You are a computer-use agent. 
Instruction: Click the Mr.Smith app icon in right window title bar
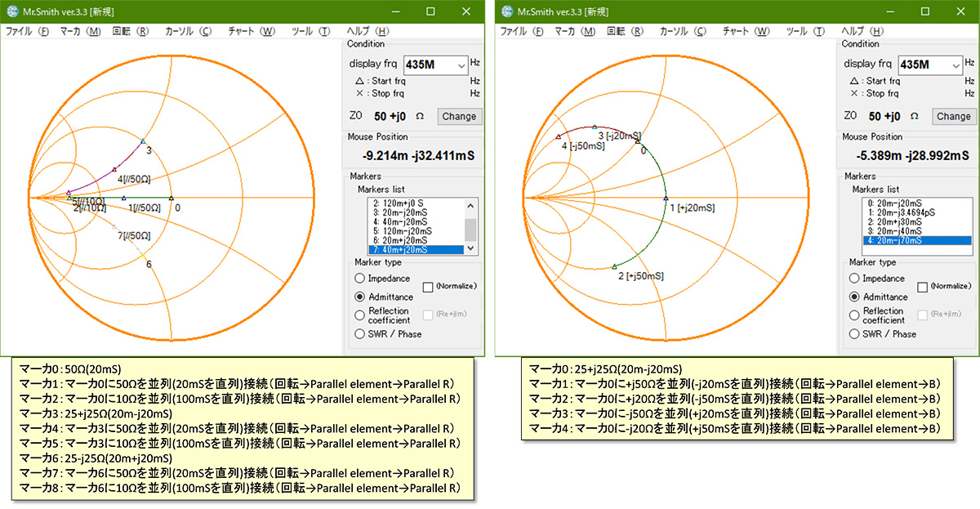507,11
